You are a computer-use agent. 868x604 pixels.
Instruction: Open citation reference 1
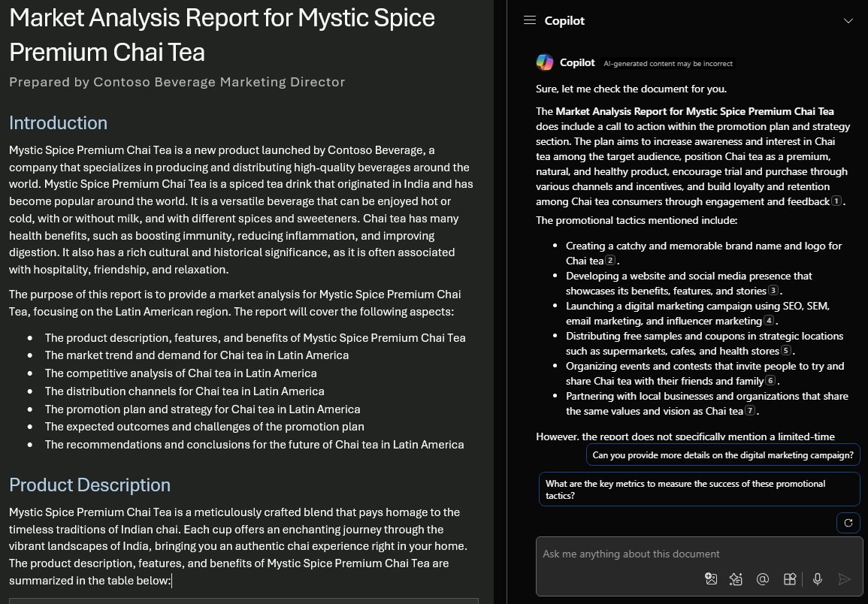836,201
